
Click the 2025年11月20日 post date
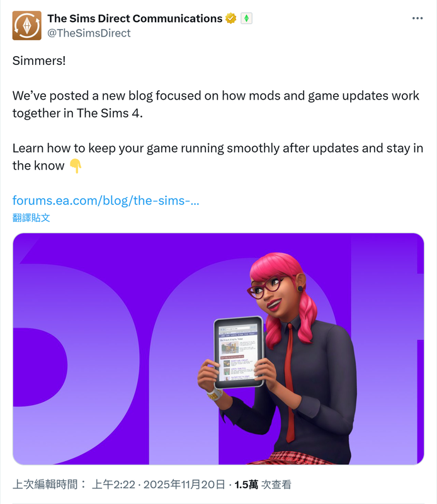184,484
